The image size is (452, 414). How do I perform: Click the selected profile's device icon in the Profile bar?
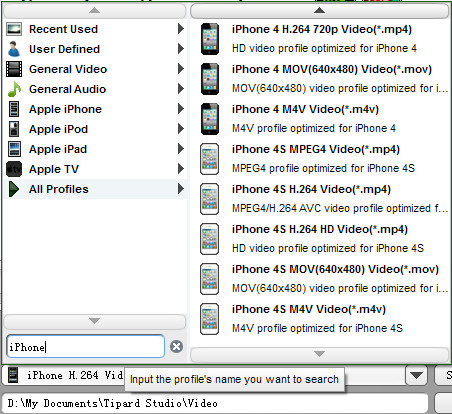13,375
